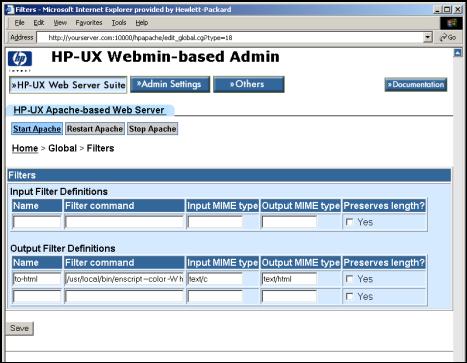The height and width of the screenshot is (363, 467).
Task: Check Yes for the to-html output filter
Action: click(x=349, y=279)
